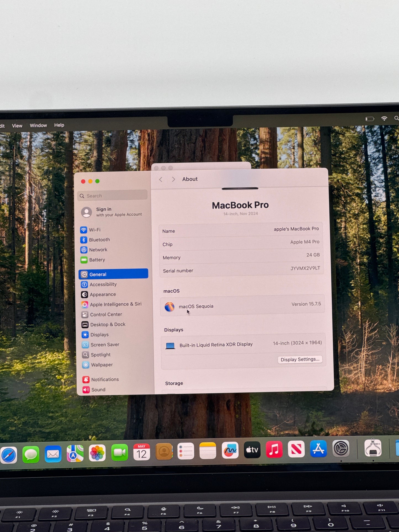Click the Wi-Fi status icon in menu bar
The height and width of the screenshot is (532, 399).
coord(384,118)
